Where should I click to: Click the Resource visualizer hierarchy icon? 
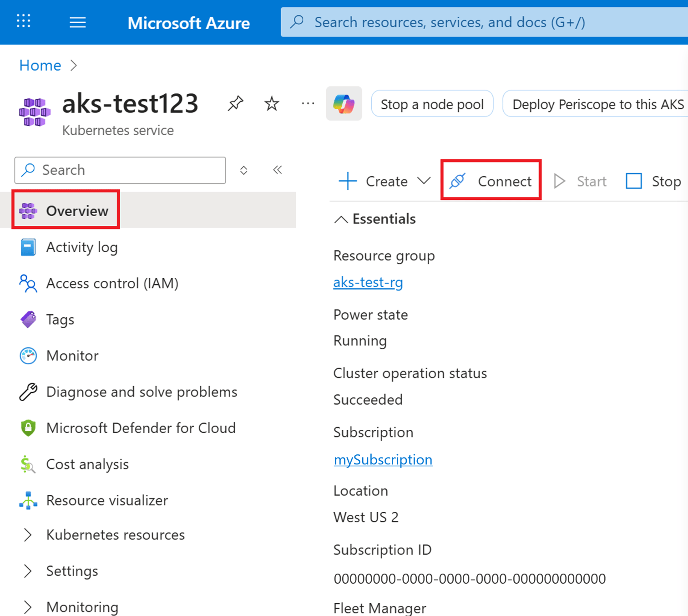(28, 500)
